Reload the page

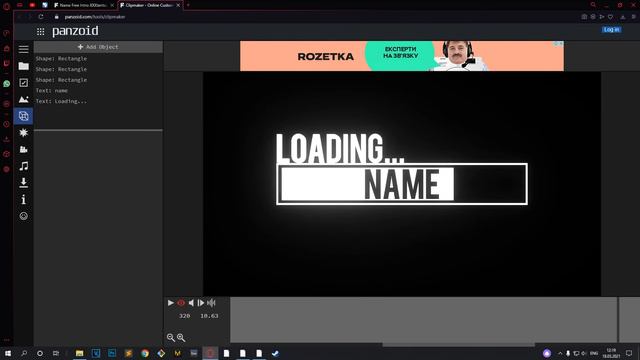41,17
